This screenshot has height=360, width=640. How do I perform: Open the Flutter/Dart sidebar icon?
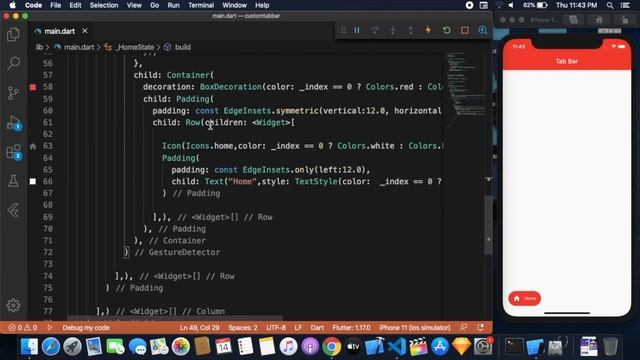click(13, 210)
